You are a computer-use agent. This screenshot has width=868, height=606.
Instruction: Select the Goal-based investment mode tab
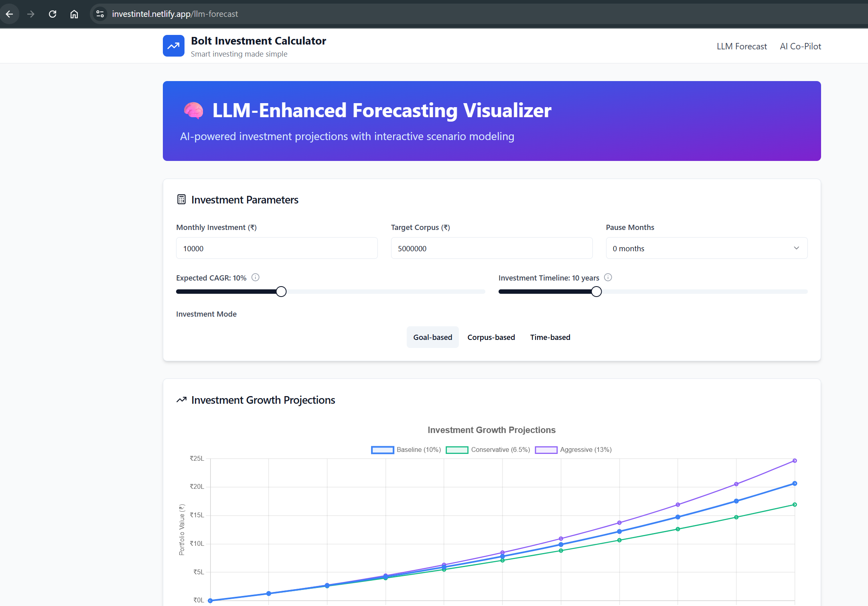point(432,338)
